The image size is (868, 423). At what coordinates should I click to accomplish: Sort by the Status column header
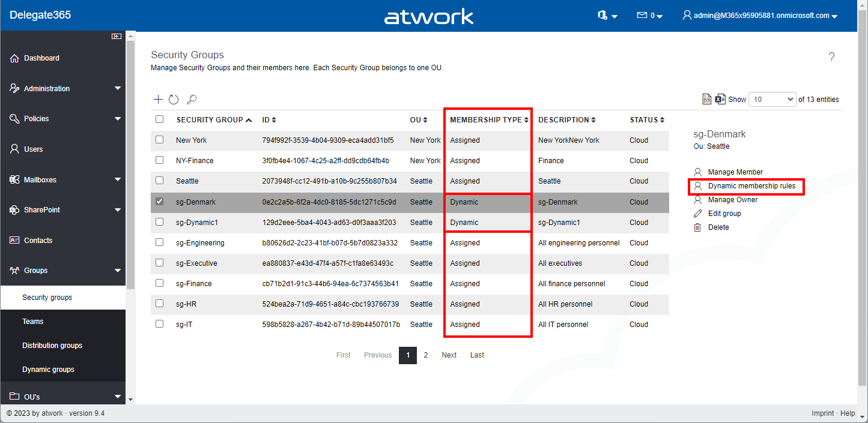(x=647, y=120)
